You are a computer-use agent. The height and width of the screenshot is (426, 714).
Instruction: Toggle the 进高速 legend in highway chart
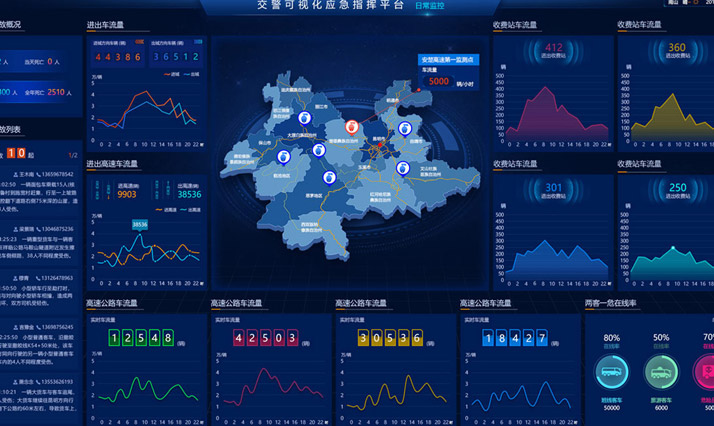pyautogui.click(x=167, y=209)
